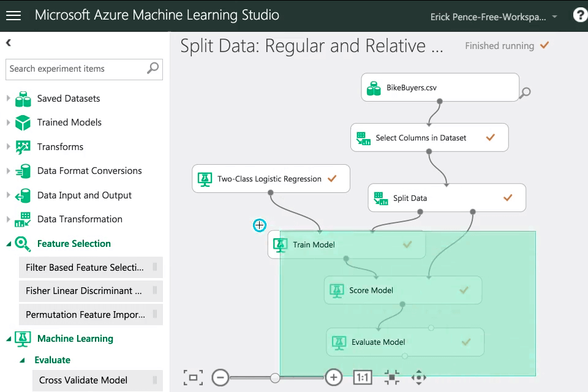Screen dimensions: 588x392
Task: Open the Erick Pence-Free-Workspace workspace dropdown
Action: point(494,17)
